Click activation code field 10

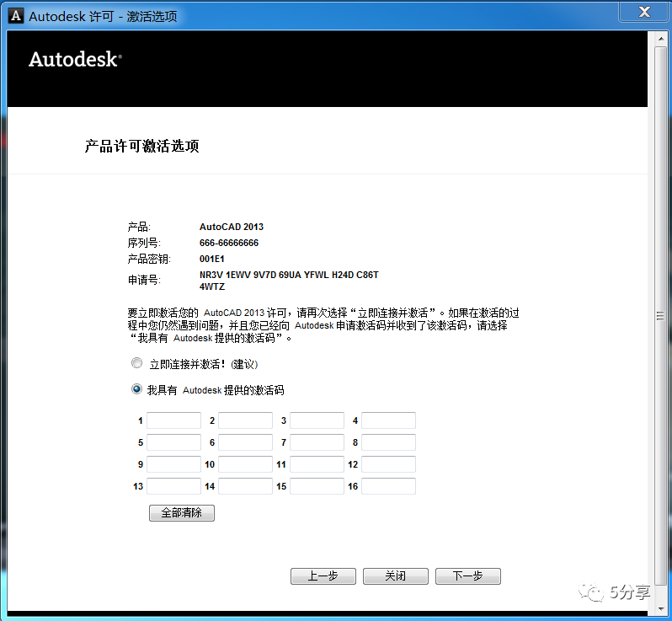(246, 464)
